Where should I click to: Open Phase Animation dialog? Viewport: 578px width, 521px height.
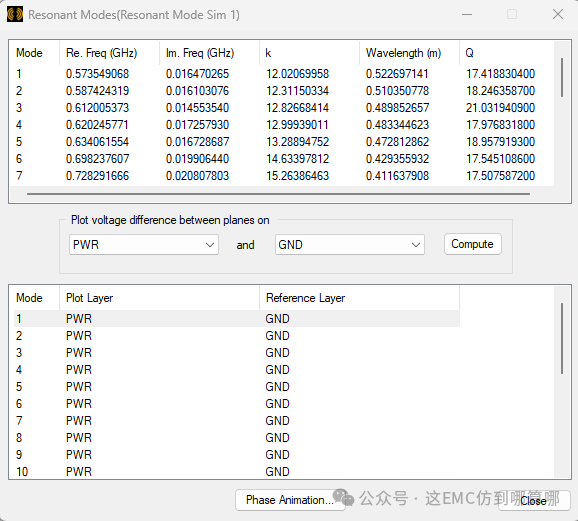290,500
